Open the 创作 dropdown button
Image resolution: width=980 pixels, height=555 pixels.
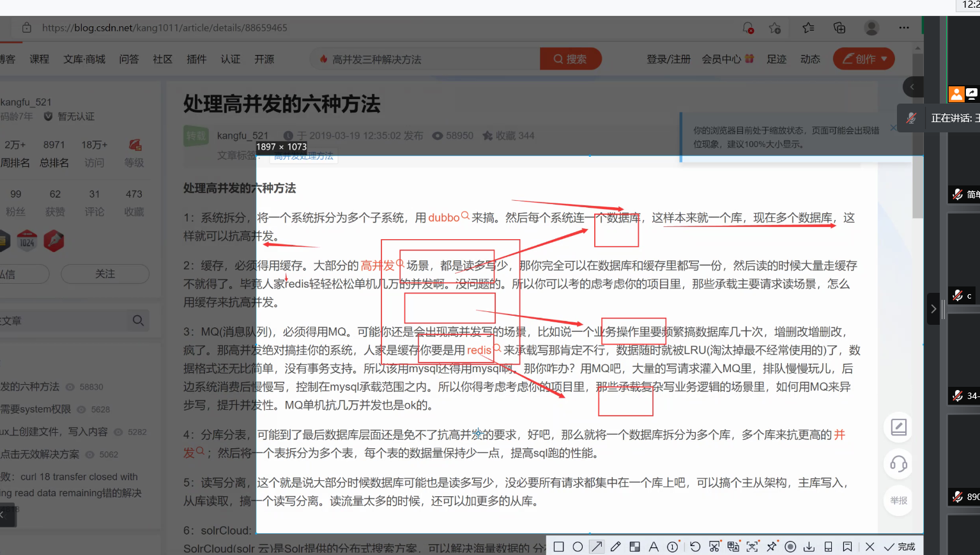tap(864, 59)
